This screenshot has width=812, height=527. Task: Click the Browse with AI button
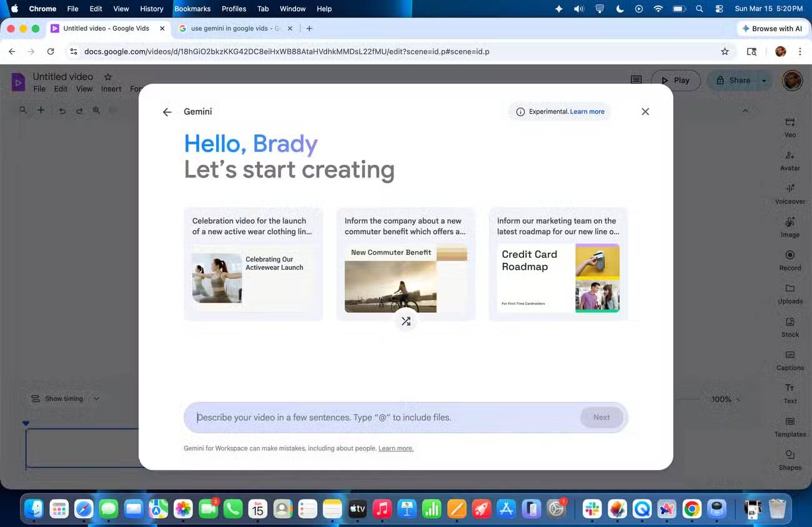click(771, 28)
